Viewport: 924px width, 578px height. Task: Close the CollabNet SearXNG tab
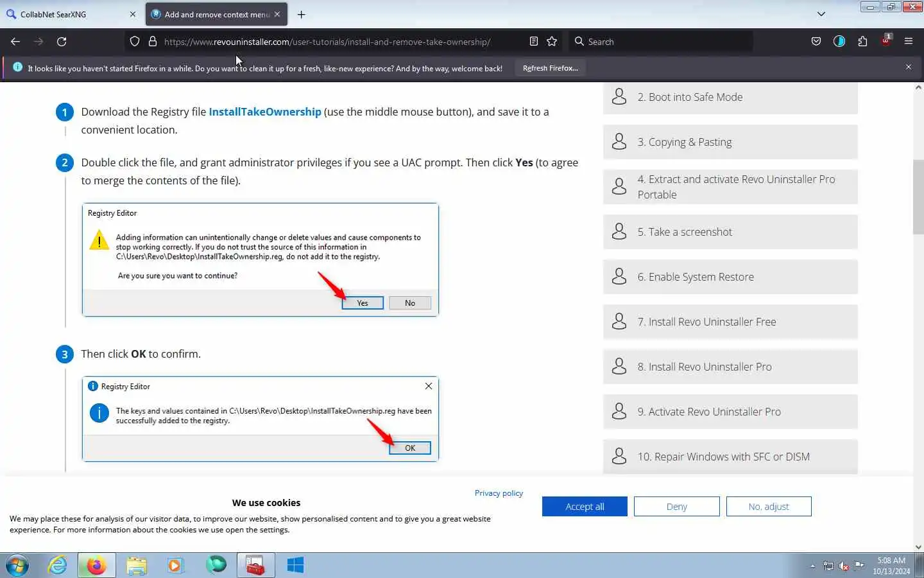tap(133, 14)
